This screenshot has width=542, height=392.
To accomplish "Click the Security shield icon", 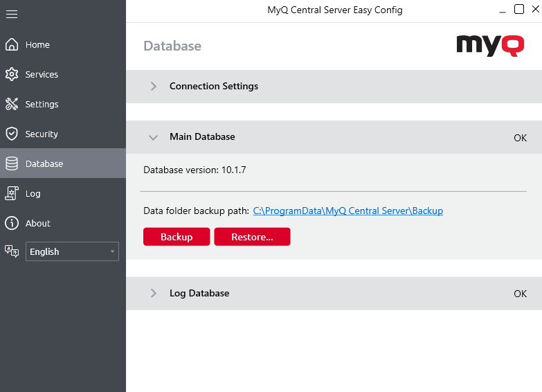I will click(12, 134).
